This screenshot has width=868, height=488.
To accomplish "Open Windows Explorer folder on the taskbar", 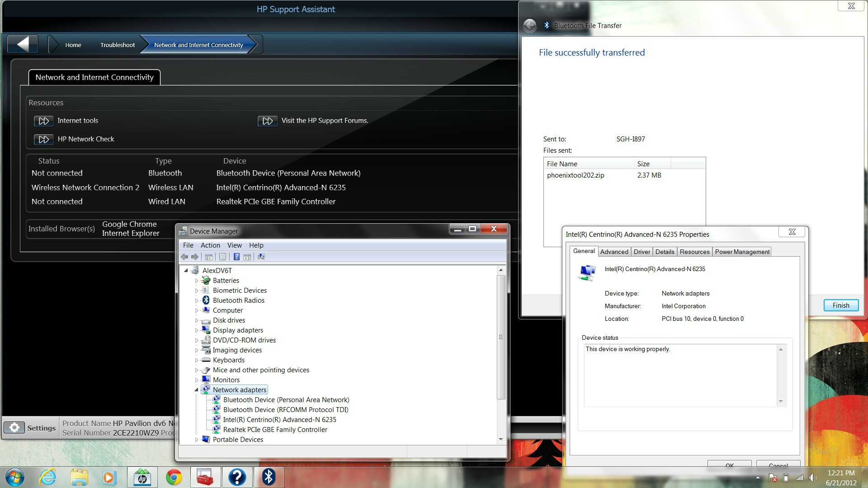I will click(79, 477).
